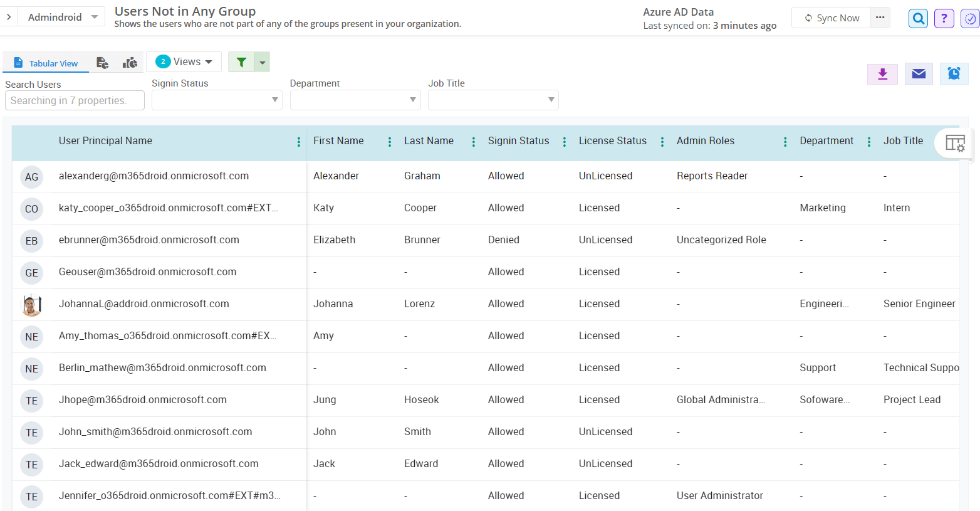Check sync status with the circled check icon
980x511 pixels.
969,18
